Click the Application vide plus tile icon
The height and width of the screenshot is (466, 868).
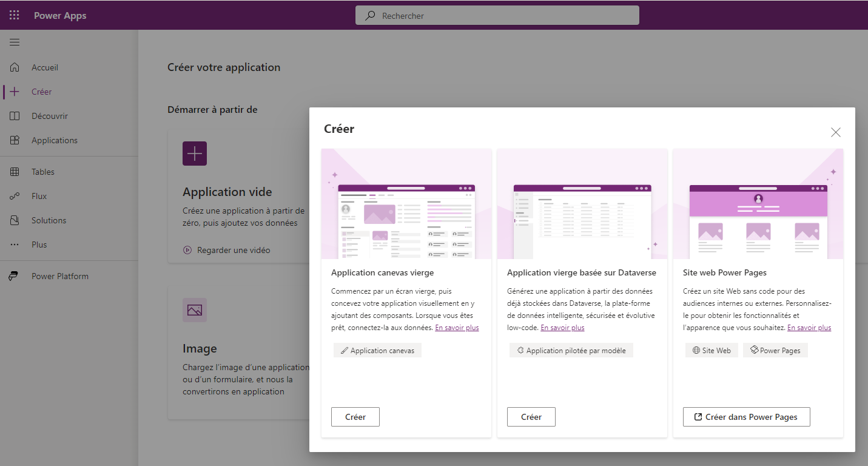tap(194, 154)
